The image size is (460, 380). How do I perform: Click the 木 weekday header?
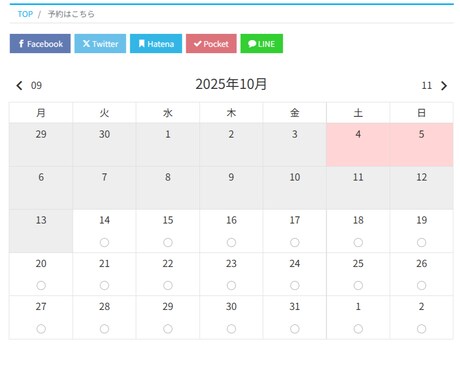(231, 113)
